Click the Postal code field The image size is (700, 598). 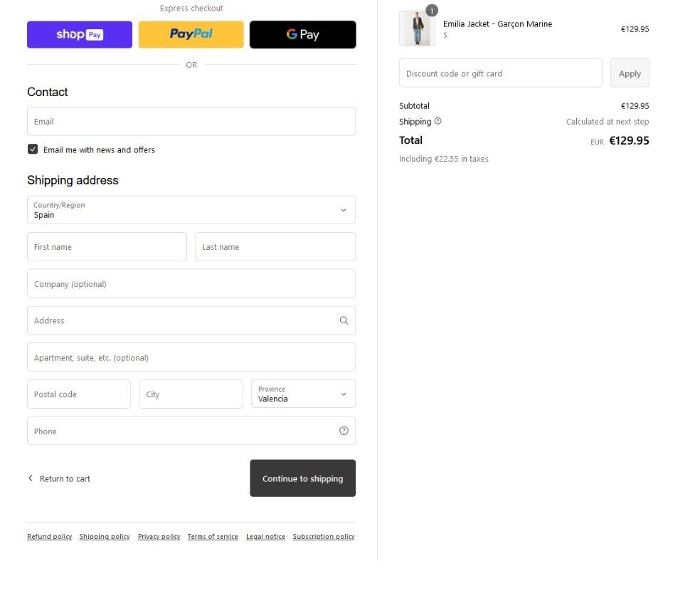(79, 394)
